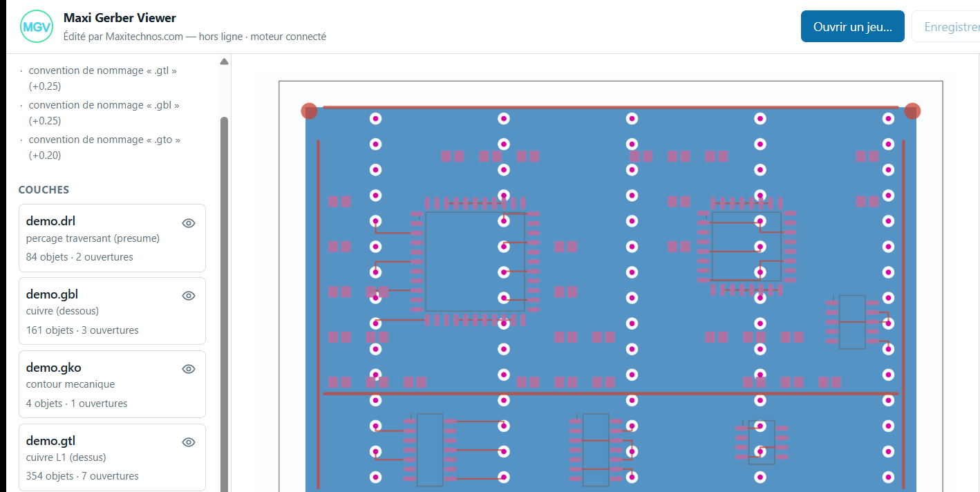Click the COUCHES section heading
The width and height of the screenshot is (980, 492).
(x=44, y=189)
